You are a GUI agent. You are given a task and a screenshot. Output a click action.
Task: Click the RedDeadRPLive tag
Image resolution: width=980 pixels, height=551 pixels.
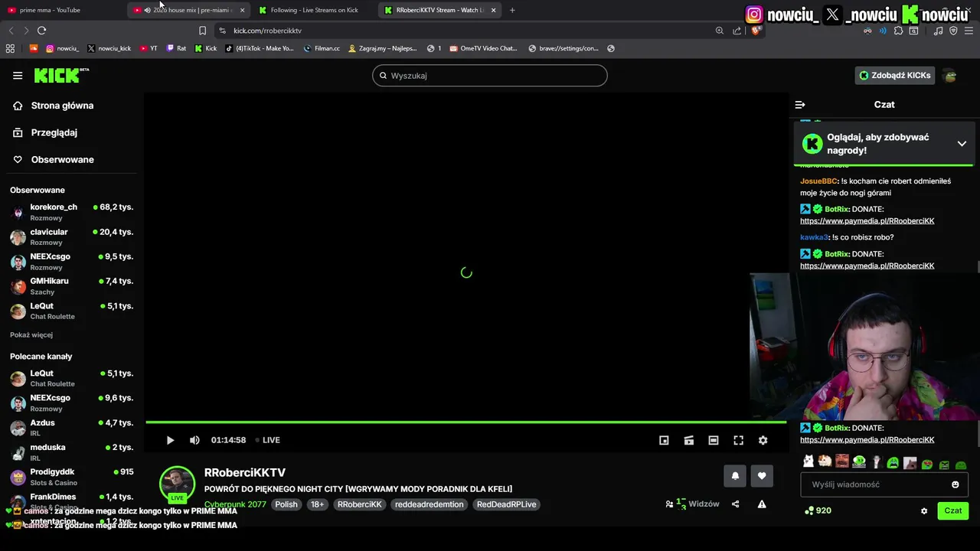pos(507,504)
